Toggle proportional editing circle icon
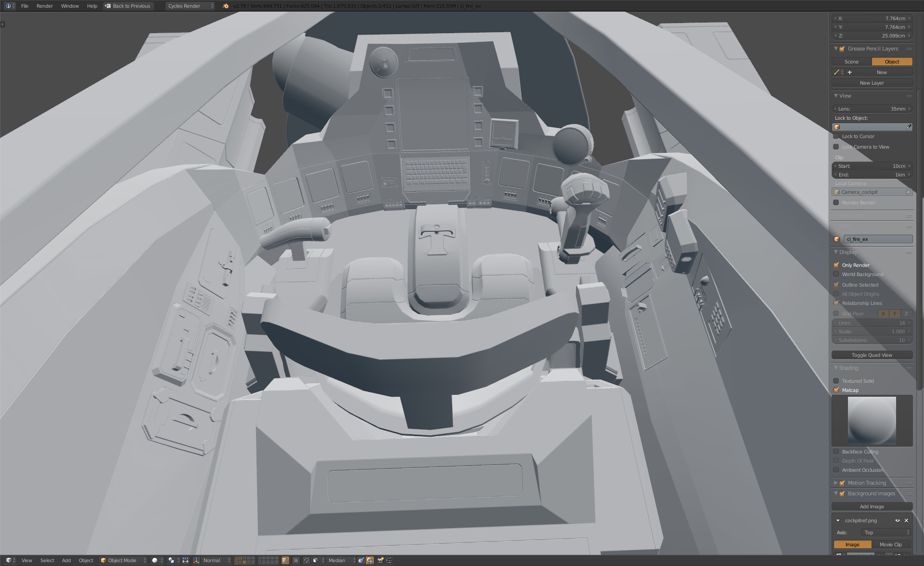 (x=295, y=560)
